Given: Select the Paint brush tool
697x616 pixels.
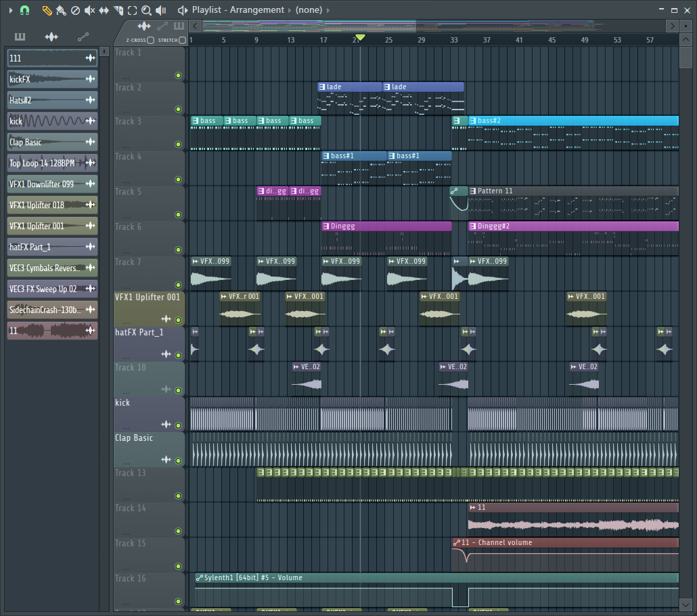Looking at the screenshot, I should 61,10.
